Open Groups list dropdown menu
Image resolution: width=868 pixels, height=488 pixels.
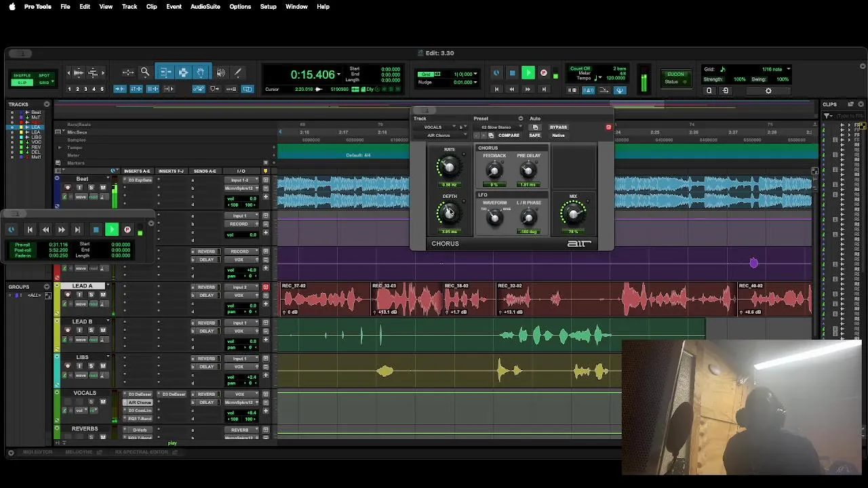(47, 287)
